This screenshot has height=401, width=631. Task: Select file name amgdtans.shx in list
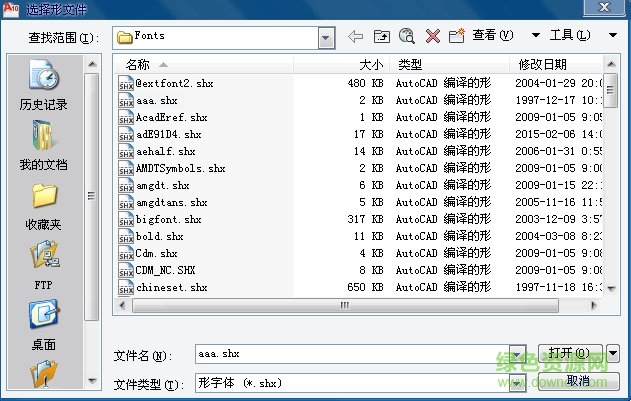[x=172, y=202]
